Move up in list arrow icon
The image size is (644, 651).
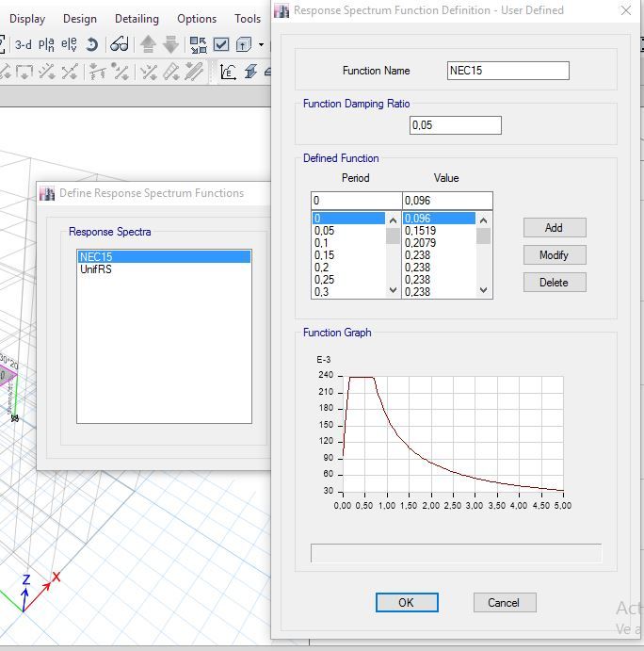coord(148,44)
